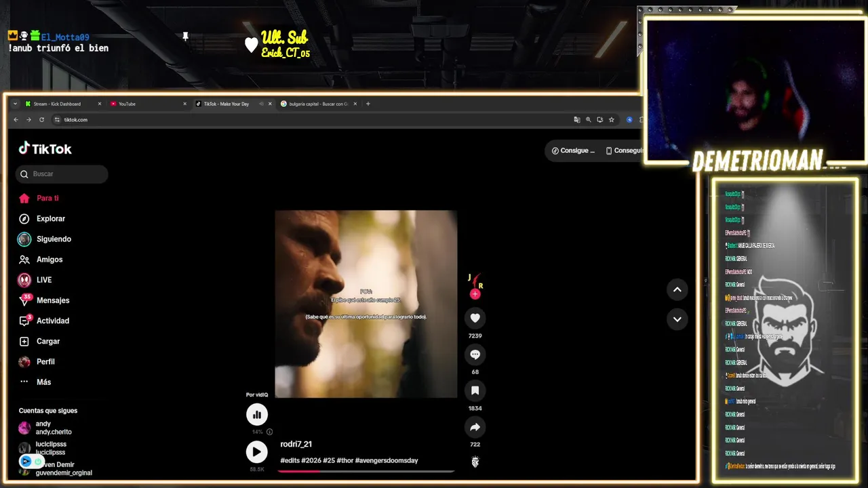
Task: Open the blue extension icon in the toolbar
Action: point(629,120)
